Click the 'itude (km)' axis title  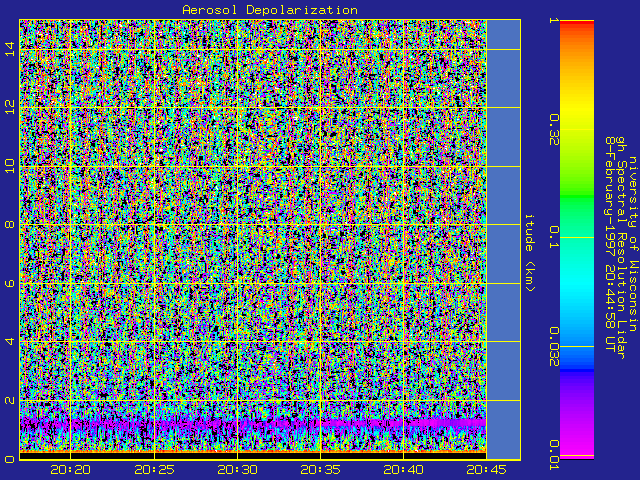[529, 253]
